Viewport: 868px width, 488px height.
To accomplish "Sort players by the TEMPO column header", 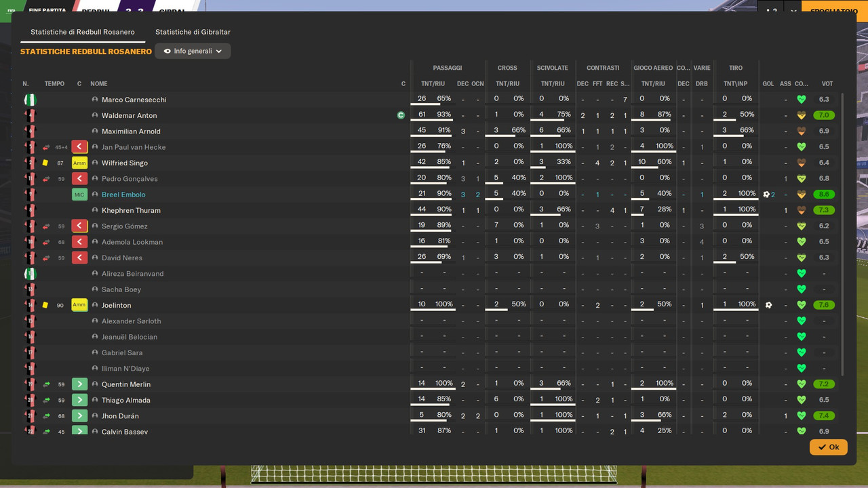I will point(54,84).
